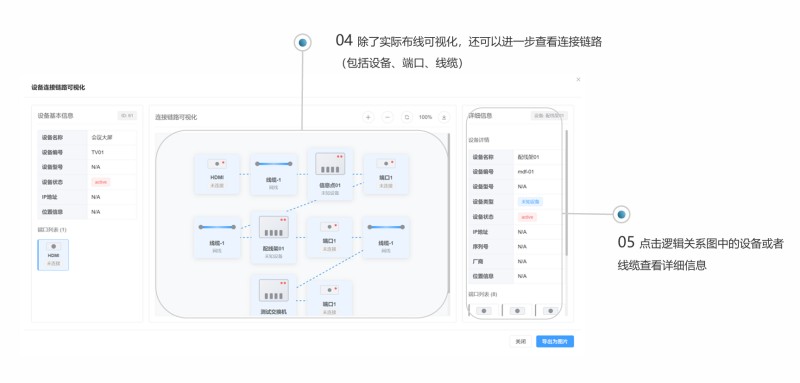This screenshot has height=383, width=800.
Task: Click device number value mdf-01
Action: point(526,172)
